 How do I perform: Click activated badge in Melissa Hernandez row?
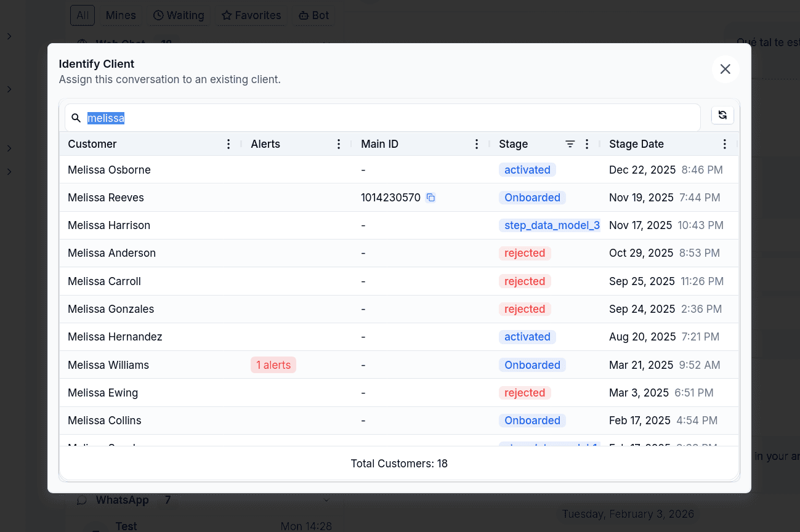[x=528, y=337]
